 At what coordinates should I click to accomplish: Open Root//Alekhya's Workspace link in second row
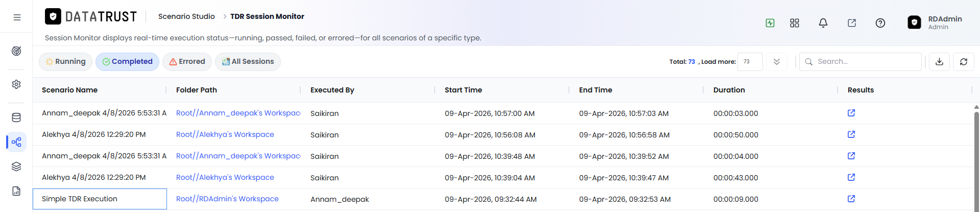click(225, 134)
